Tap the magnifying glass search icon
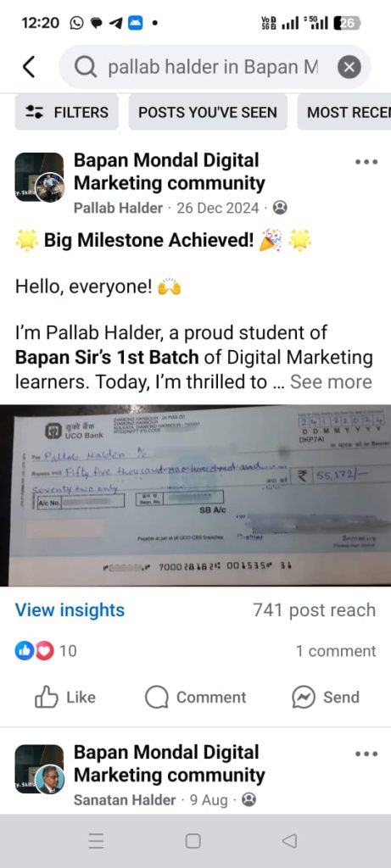The height and width of the screenshot is (868, 391). 86,68
